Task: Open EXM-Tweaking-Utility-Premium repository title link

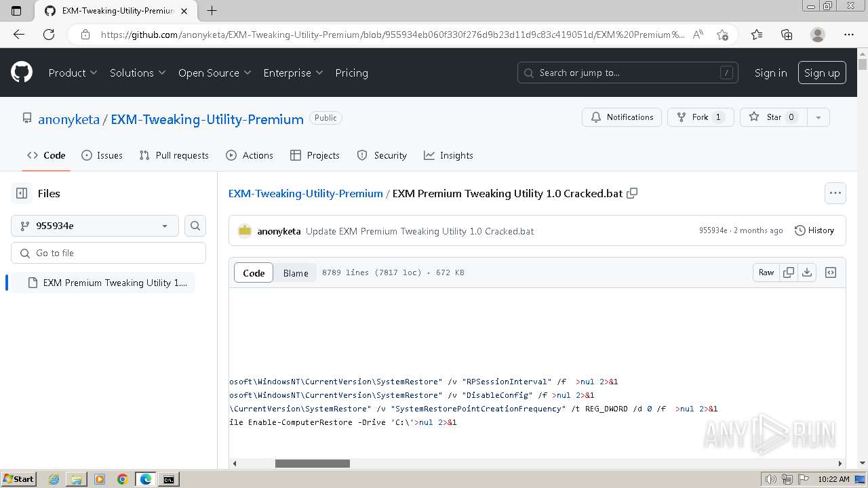Action: (x=207, y=119)
